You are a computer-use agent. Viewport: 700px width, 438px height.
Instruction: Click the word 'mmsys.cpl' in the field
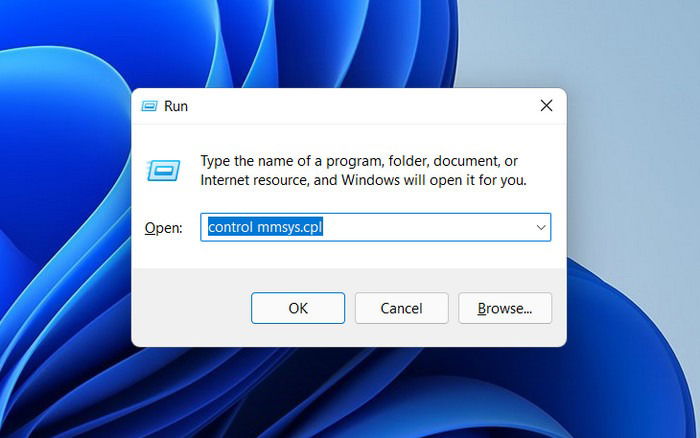click(x=290, y=227)
